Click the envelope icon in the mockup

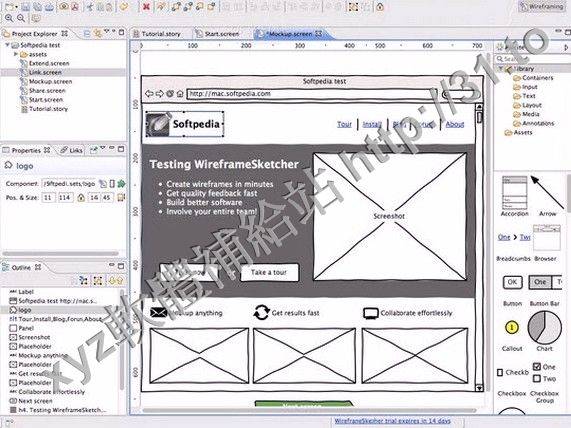[x=158, y=313]
